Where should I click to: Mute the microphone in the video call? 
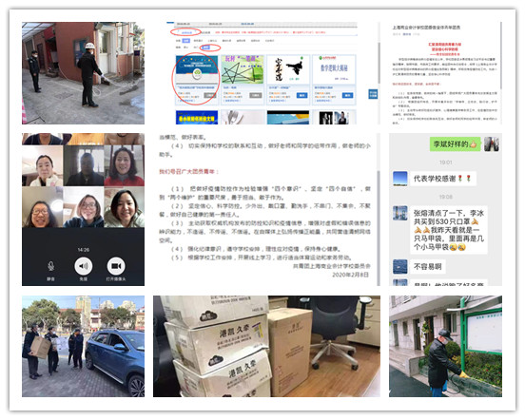click(50, 266)
